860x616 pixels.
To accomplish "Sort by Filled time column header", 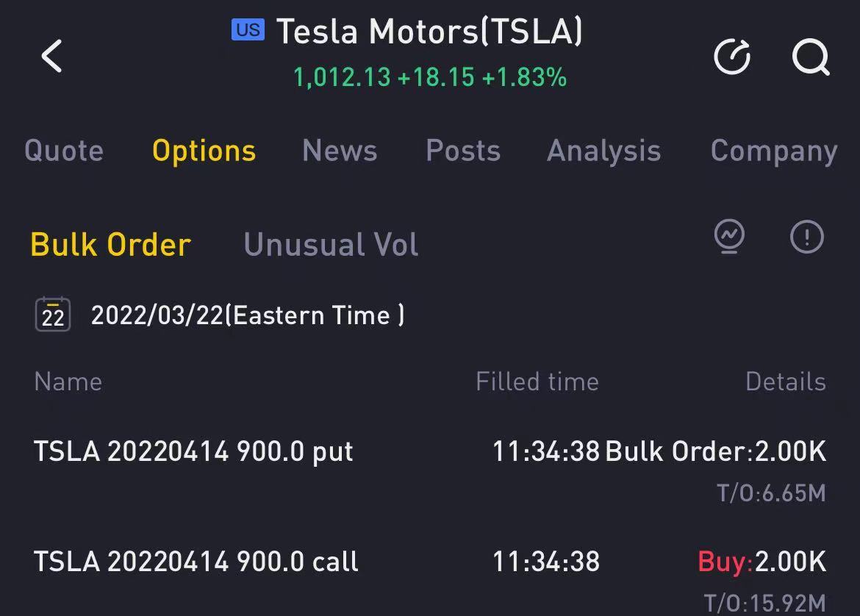I will 537,382.
